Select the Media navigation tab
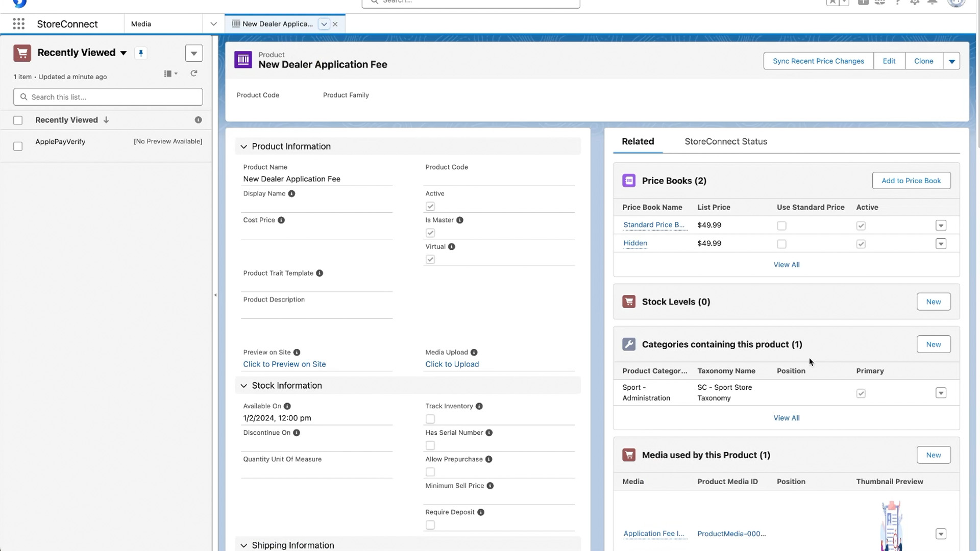The width and height of the screenshot is (980, 551). [163, 24]
